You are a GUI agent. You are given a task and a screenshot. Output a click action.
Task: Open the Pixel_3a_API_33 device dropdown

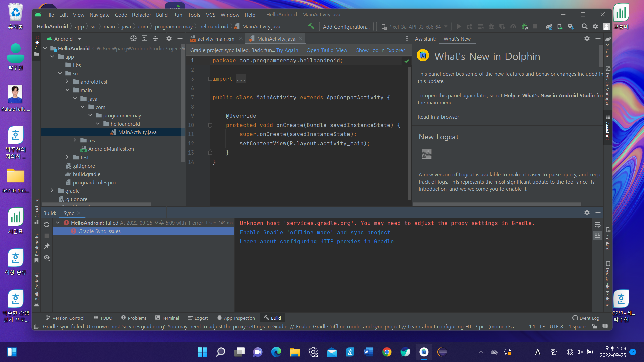click(x=414, y=27)
